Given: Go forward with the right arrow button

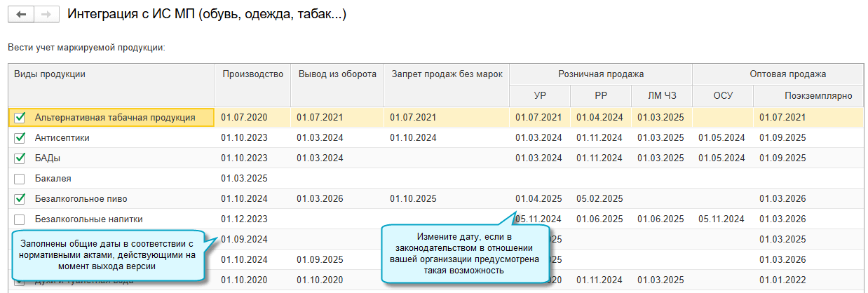Looking at the screenshot, I should coord(46,14).
